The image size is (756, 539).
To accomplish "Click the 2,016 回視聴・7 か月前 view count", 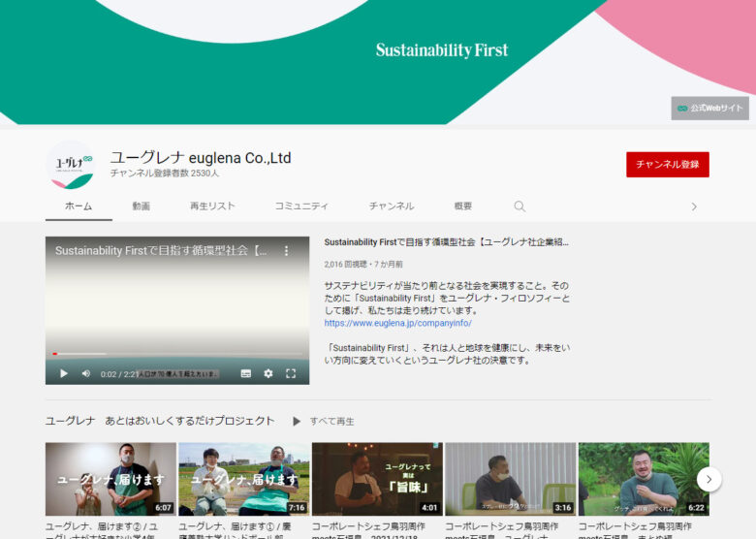I will 363,265.
